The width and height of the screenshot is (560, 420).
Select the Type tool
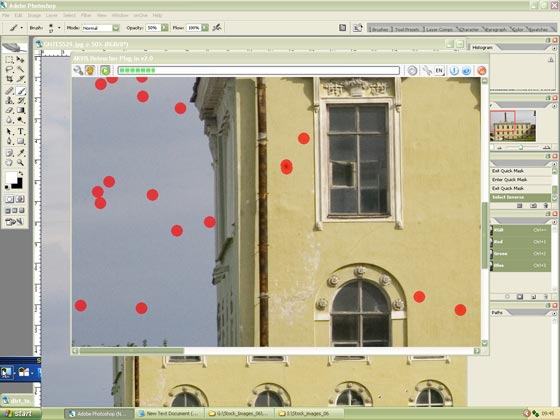point(21,131)
